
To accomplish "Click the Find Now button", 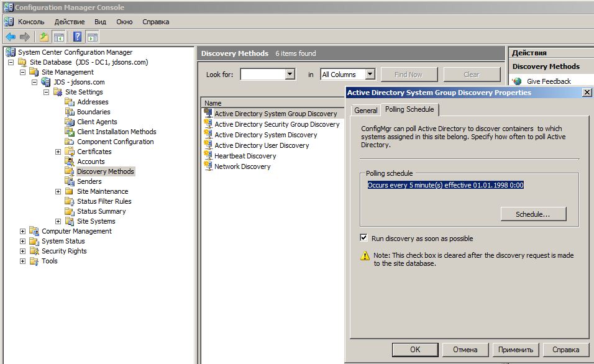I will (x=409, y=75).
